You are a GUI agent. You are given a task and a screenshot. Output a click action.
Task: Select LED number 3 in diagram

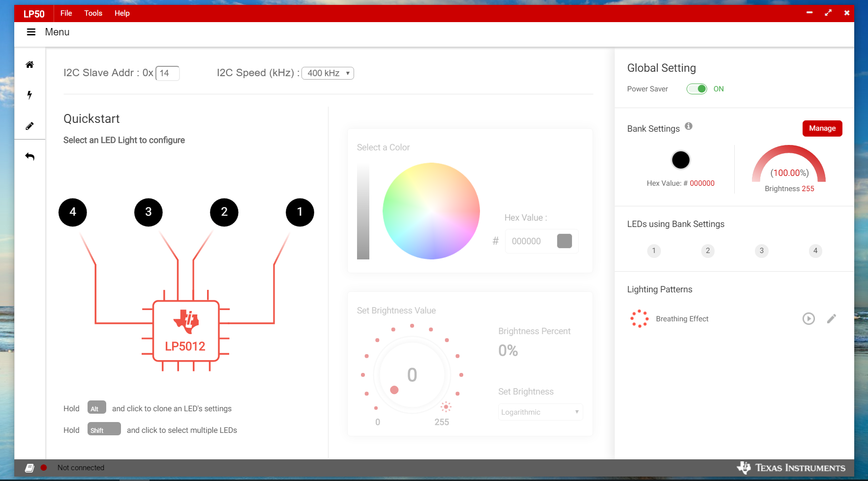pos(149,212)
